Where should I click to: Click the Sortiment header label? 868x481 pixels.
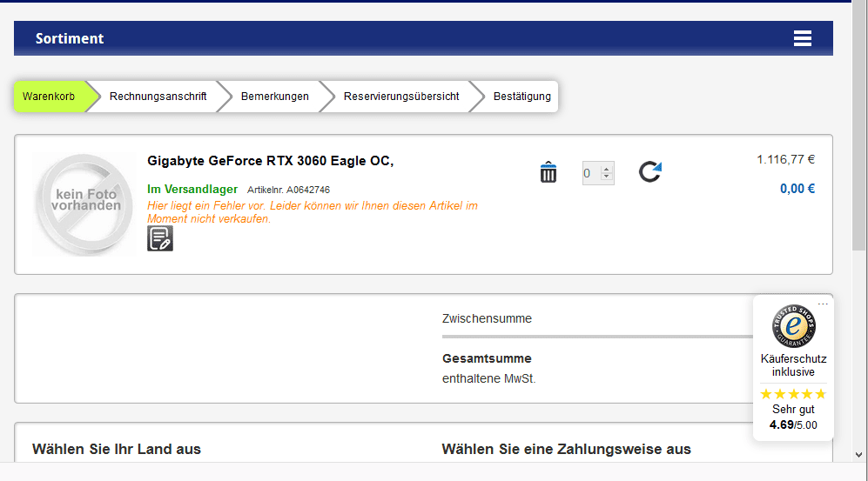(69, 38)
